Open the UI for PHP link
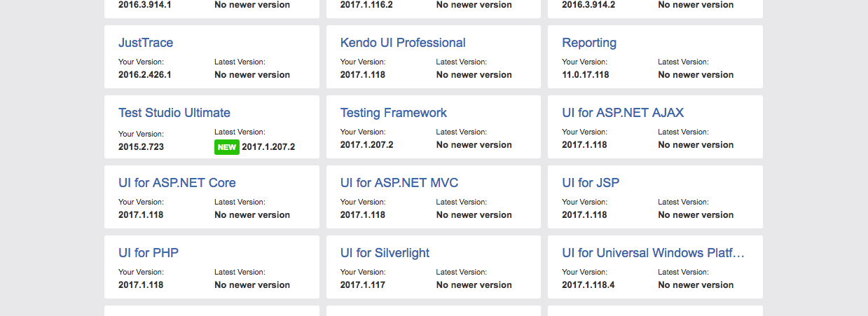Viewport: 868px width, 316px height. point(149,253)
